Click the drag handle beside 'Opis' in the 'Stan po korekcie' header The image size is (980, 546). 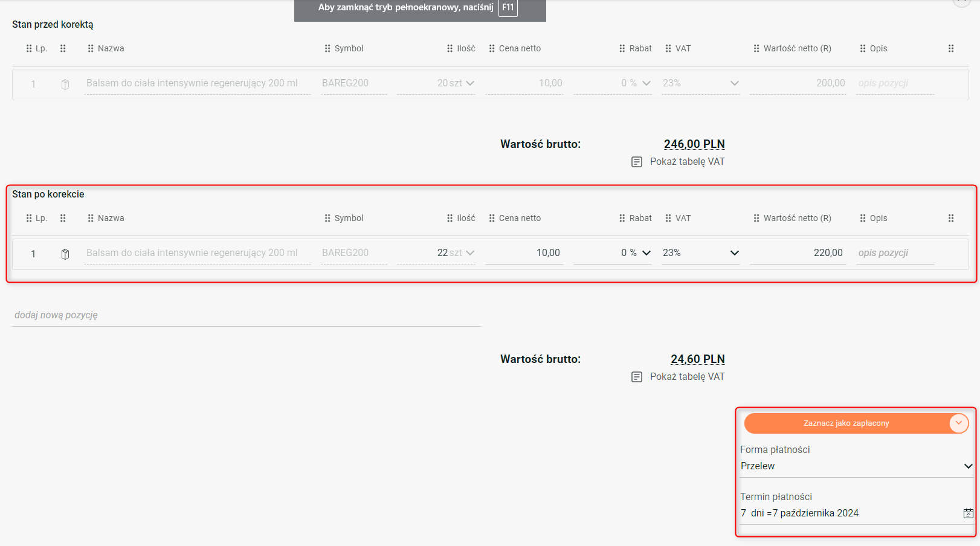pyautogui.click(x=863, y=218)
